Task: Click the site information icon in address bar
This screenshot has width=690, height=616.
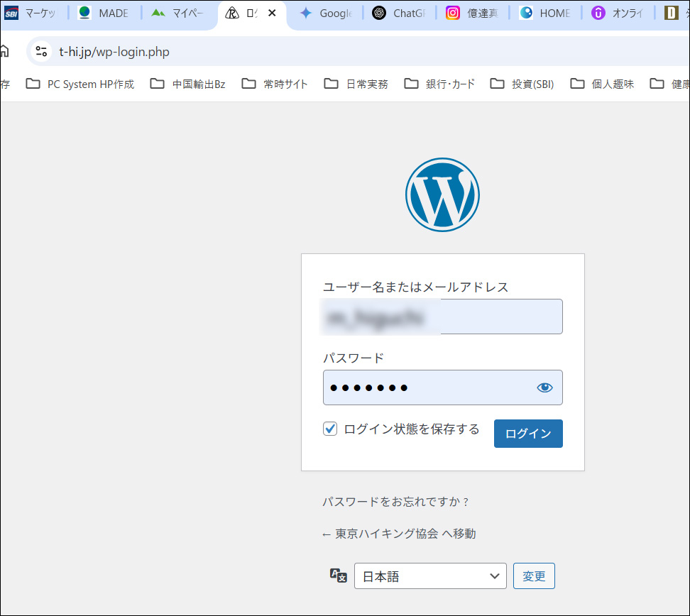Action: coord(42,51)
